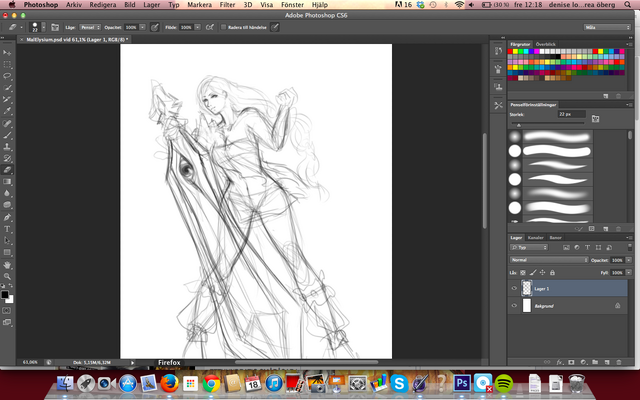Select the Zoom tool
The width and height of the screenshot is (640, 400).
[x=7, y=276]
